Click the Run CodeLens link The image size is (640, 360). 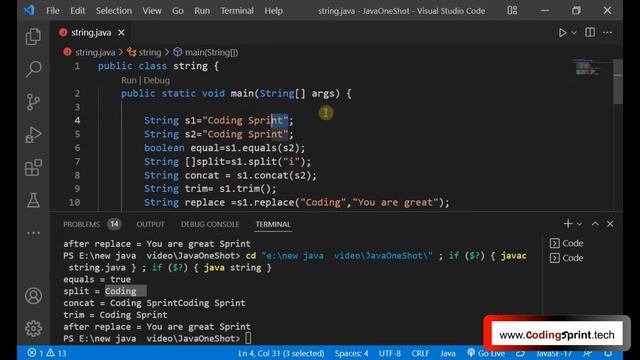[129, 80]
